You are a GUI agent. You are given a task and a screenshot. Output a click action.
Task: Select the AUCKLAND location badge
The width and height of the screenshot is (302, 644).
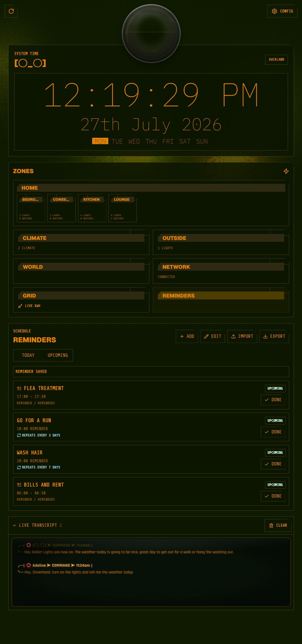click(276, 60)
